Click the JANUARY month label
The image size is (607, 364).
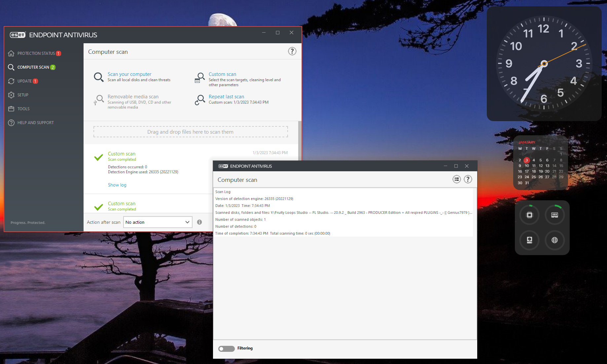(527, 142)
